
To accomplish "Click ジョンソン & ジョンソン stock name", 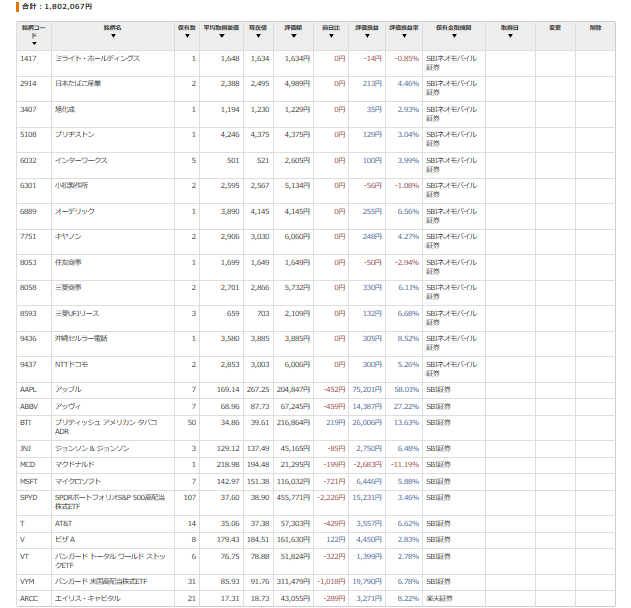I will [x=92, y=448].
